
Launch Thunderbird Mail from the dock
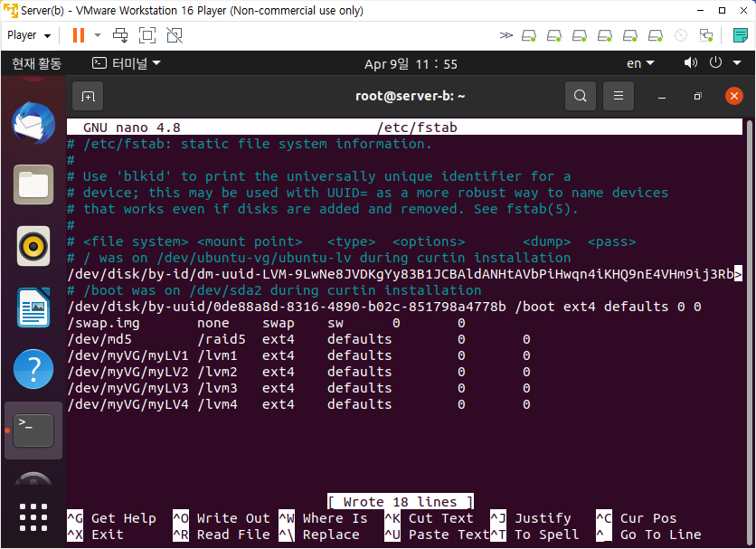click(x=33, y=123)
